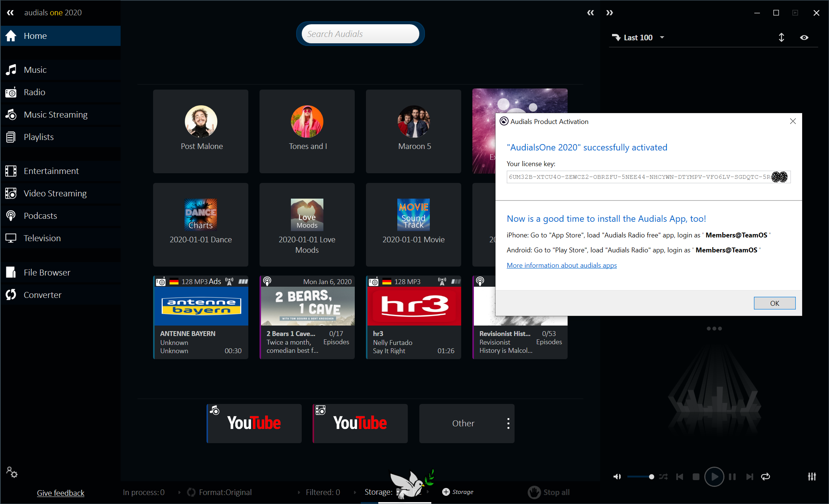Screen dimensions: 829x504
Task: Click the podcast icon on 2 Bears tile
Action: click(x=267, y=281)
